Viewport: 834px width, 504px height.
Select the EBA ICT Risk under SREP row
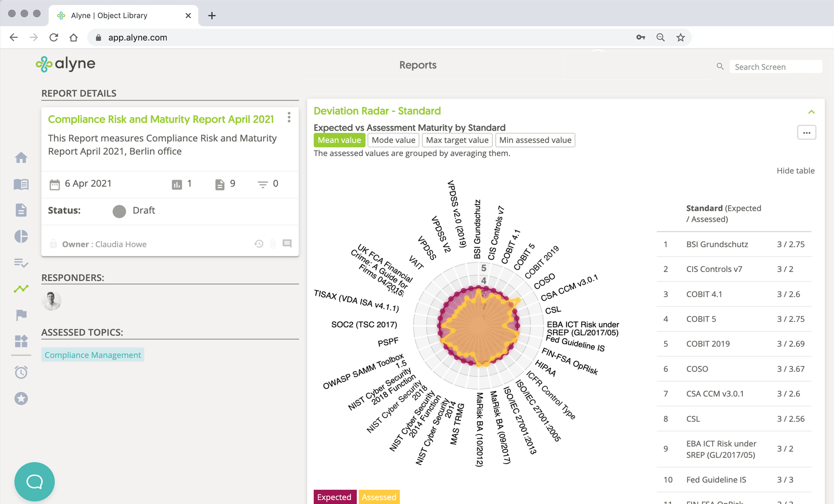coord(734,449)
